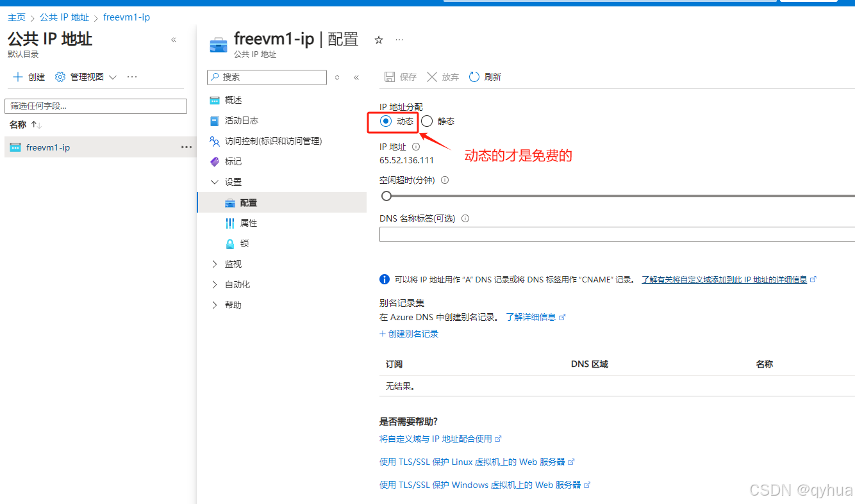
Task: Select the 静态 IP allocation radio button
Action: pyautogui.click(x=427, y=121)
